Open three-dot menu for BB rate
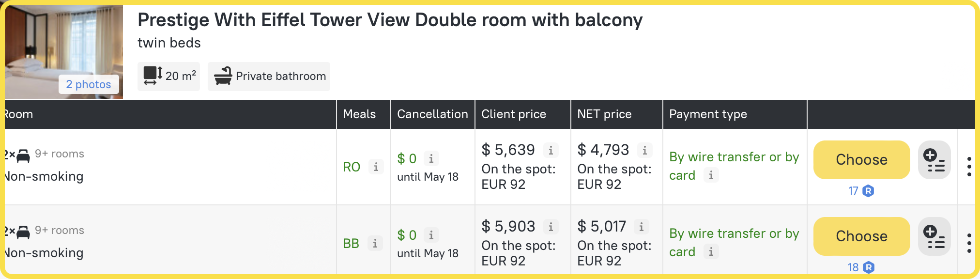This screenshot has height=279, width=980. point(969,243)
